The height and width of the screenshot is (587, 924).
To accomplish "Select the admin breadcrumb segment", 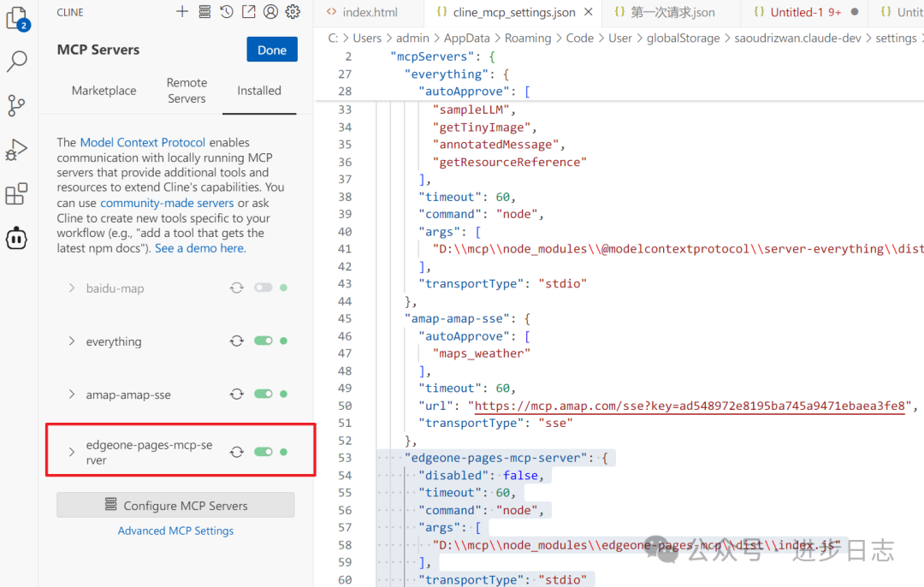I will tap(412, 39).
